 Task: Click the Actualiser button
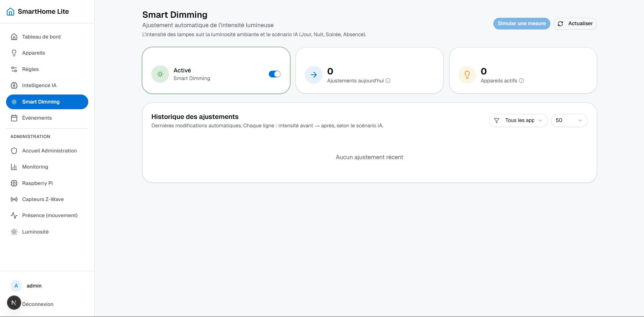(575, 23)
